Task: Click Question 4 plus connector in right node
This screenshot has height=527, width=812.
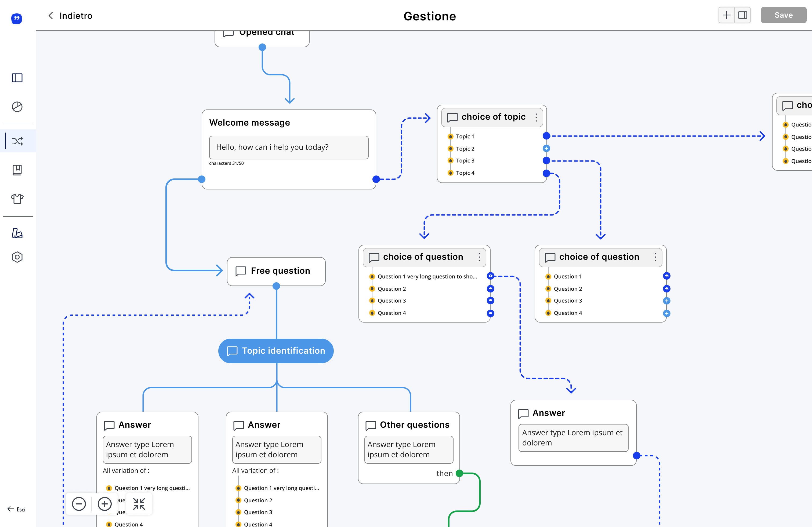Action: tap(667, 313)
